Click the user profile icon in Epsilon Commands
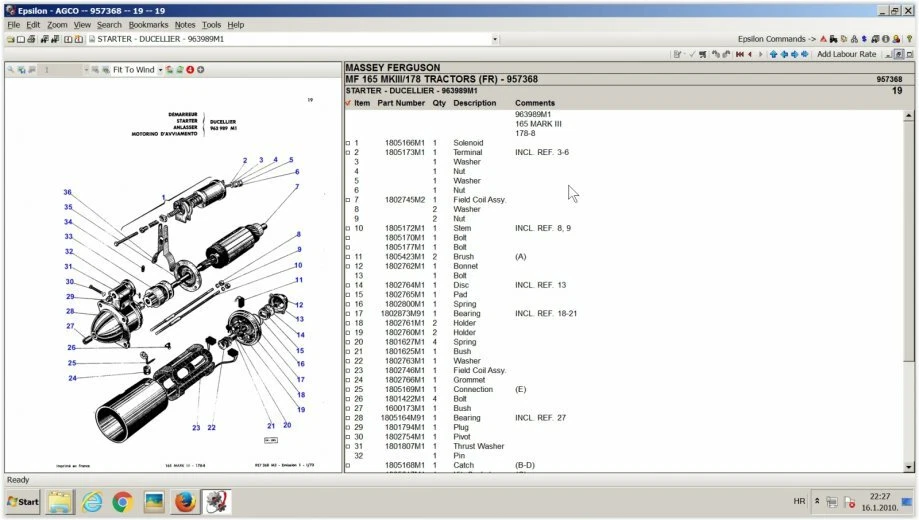The image size is (919, 520). pos(896,39)
